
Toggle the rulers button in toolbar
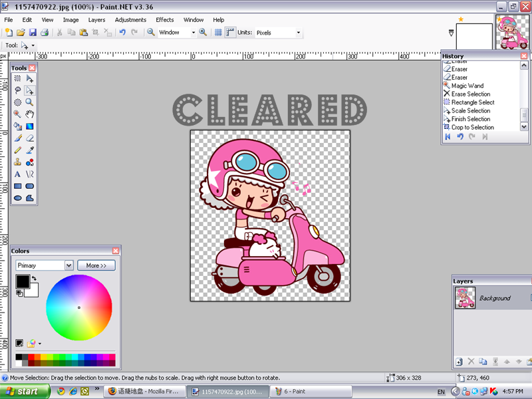tap(230, 32)
